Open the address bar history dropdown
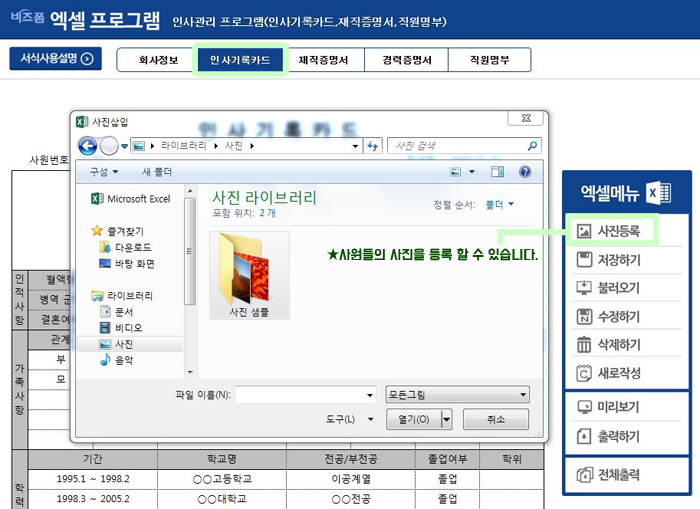 tap(355, 146)
